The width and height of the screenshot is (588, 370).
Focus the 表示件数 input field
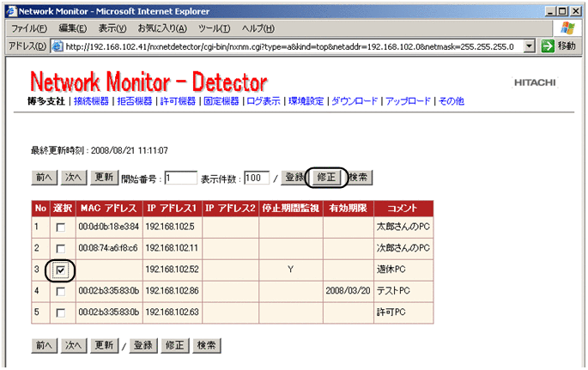point(257,178)
